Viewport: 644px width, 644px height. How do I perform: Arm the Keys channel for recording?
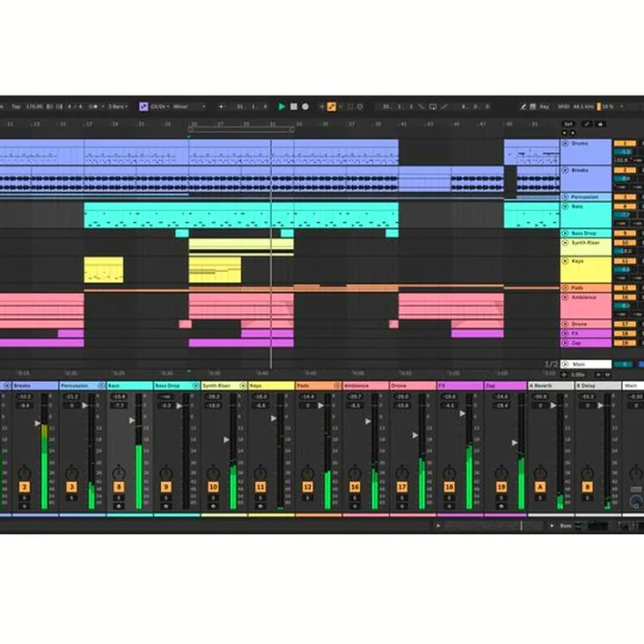click(x=260, y=507)
